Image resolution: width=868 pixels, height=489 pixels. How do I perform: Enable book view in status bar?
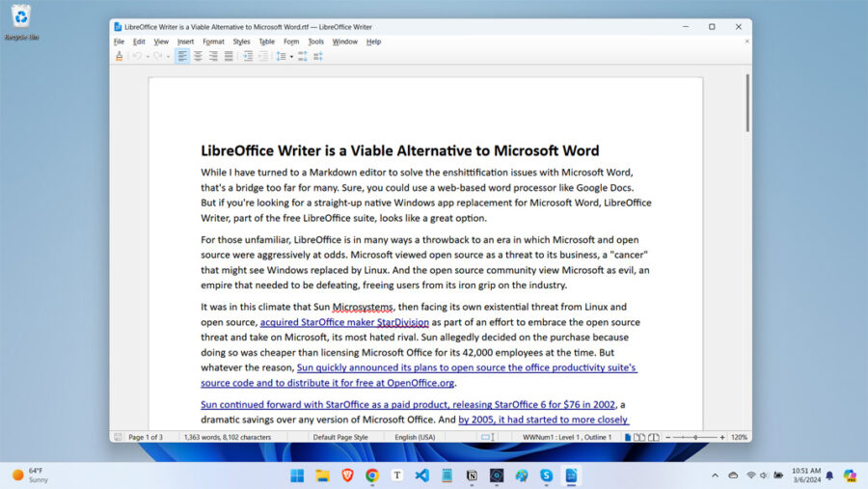click(653, 437)
